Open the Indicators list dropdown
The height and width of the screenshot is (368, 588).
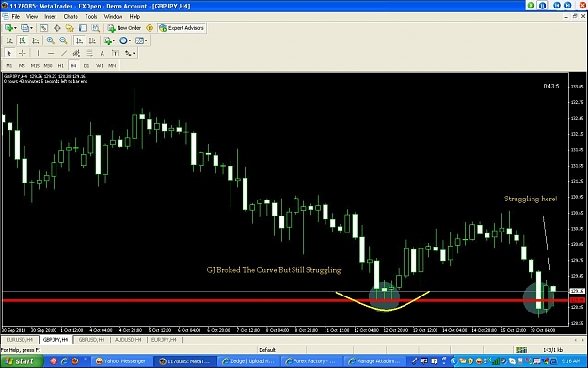coord(109,40)
